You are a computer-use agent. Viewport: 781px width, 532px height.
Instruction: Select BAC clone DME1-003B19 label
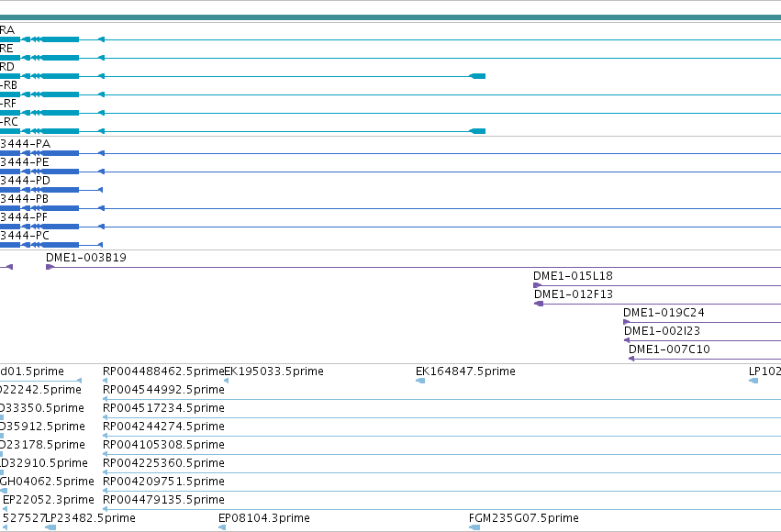pyautogui.click(x=86, y=258)
